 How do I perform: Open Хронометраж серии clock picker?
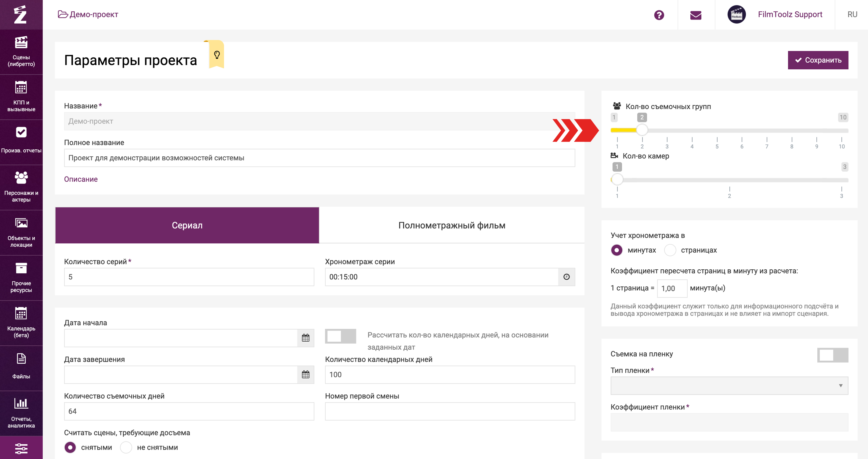click(x=566, y=277)
